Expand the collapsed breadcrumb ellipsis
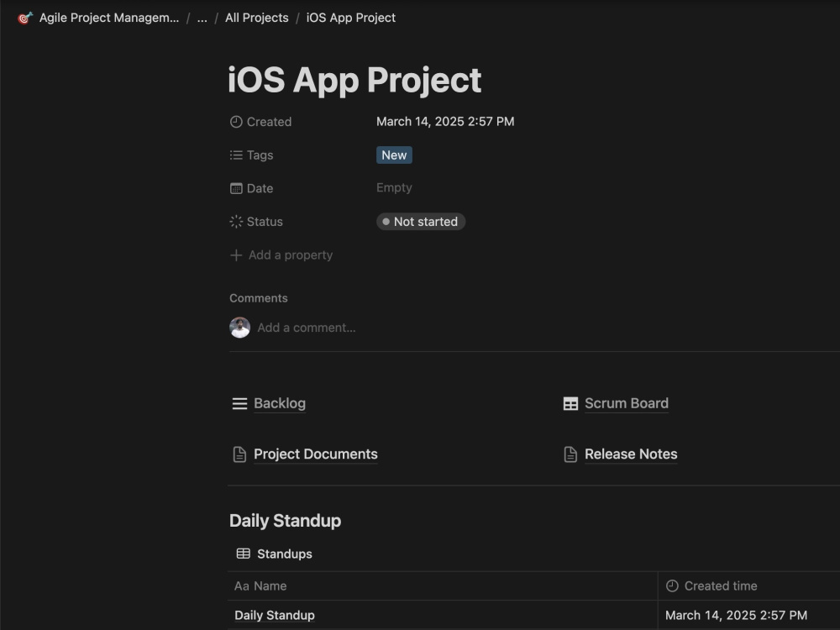The width and height of the screenshot is (840, 630). click(x=202, y=18)
